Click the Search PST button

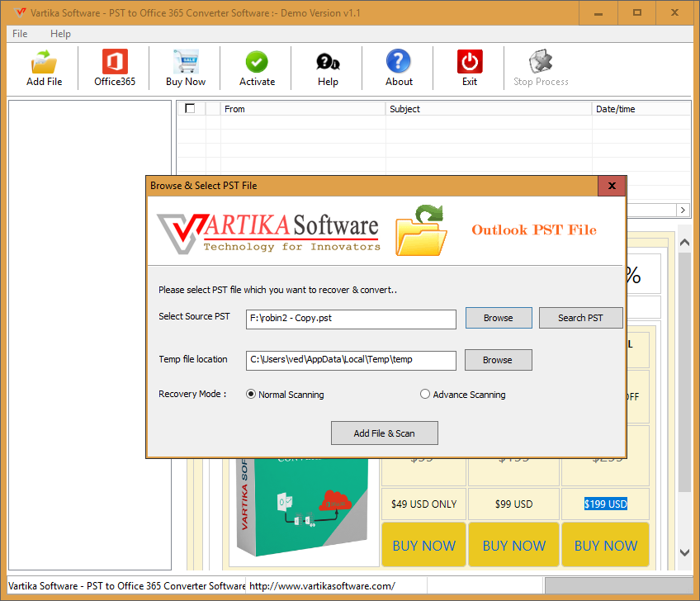580,318
